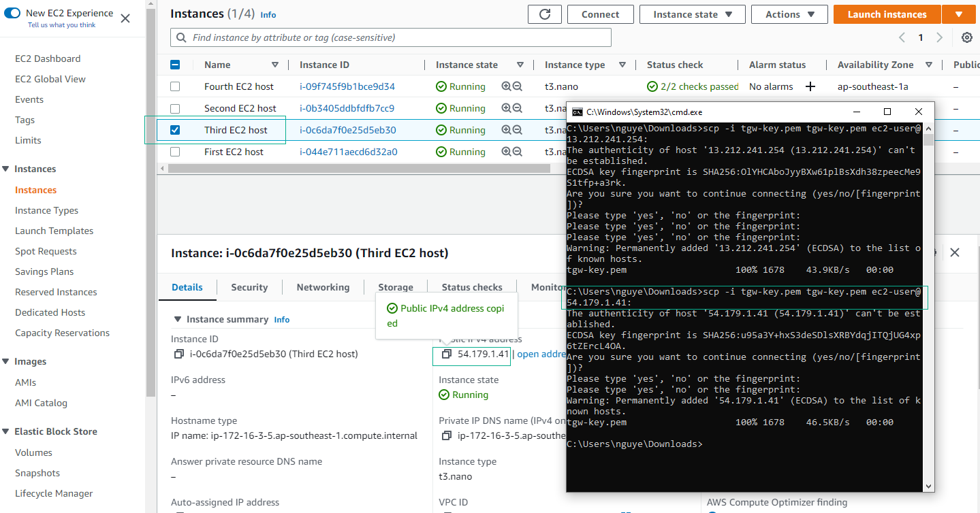Open table preferences gear icon
980x513 pixels.
pos(967,37)
